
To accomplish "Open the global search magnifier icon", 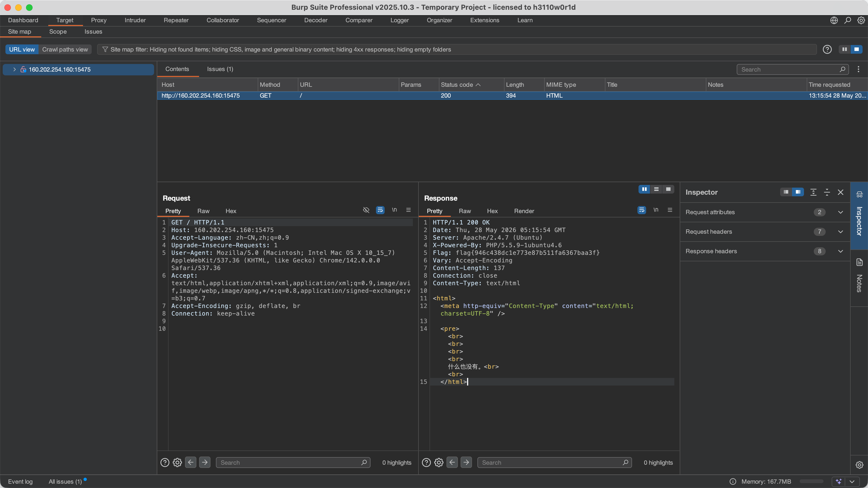I will [847, 20].
